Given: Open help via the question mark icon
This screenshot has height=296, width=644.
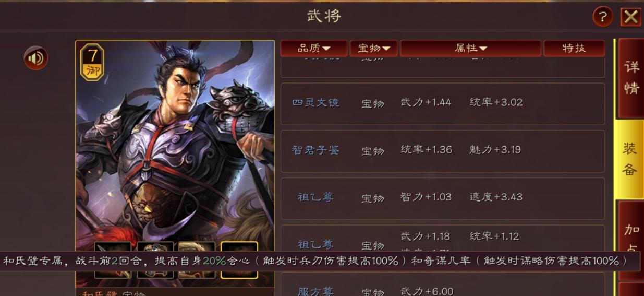Looking at the screenshot, I should [603, 17].
